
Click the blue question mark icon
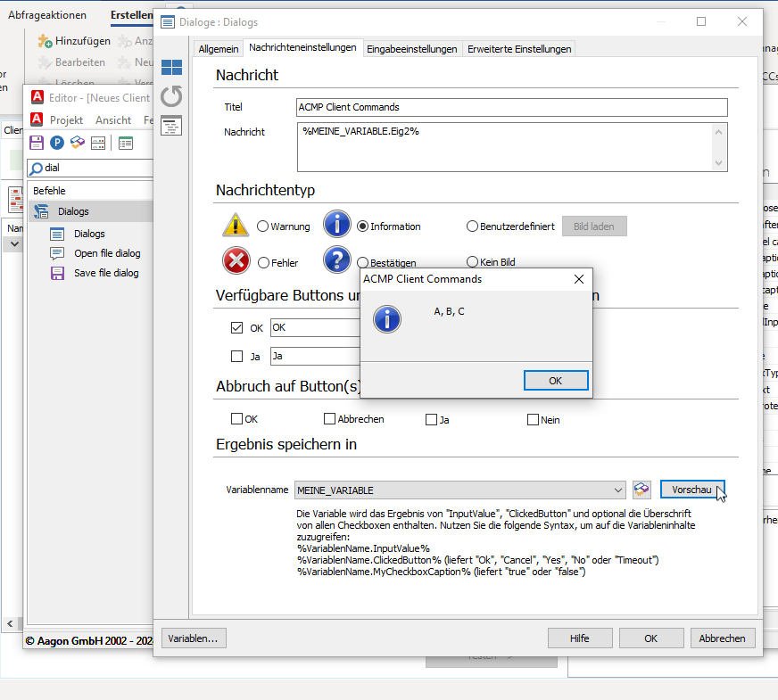click(x=337, y=259)
